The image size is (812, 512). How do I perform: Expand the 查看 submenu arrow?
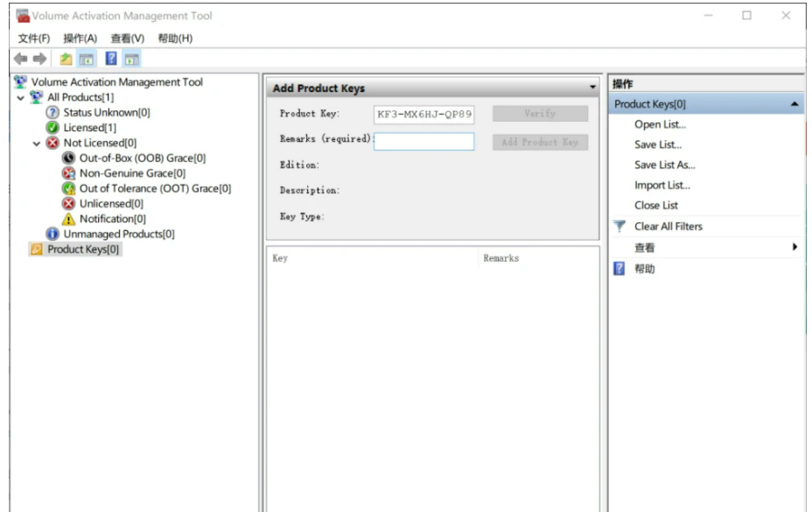coord(794,247)
